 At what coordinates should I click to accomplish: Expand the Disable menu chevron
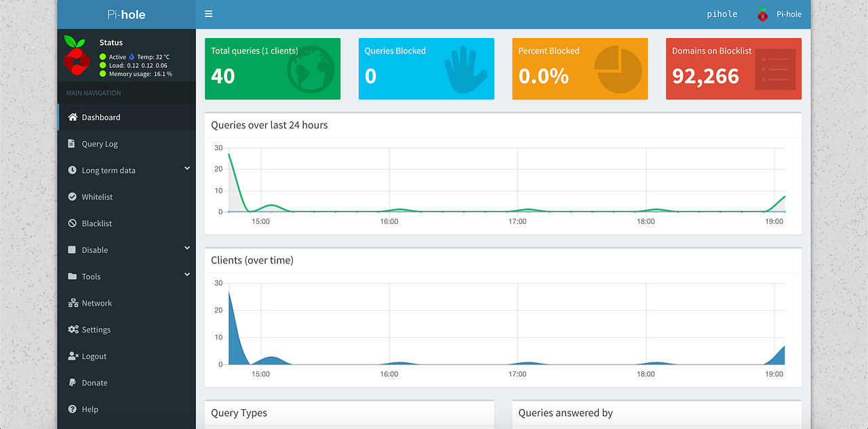(186, 248)
